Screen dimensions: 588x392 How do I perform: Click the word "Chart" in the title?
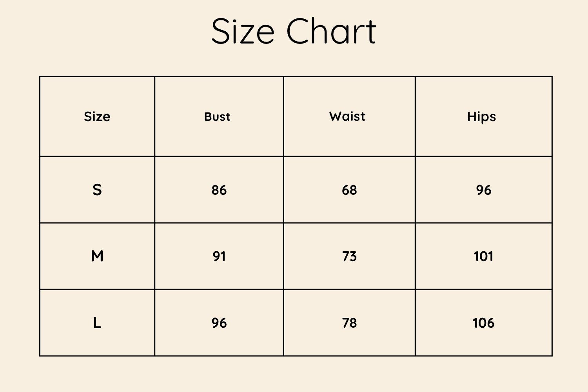coord(331,31)
